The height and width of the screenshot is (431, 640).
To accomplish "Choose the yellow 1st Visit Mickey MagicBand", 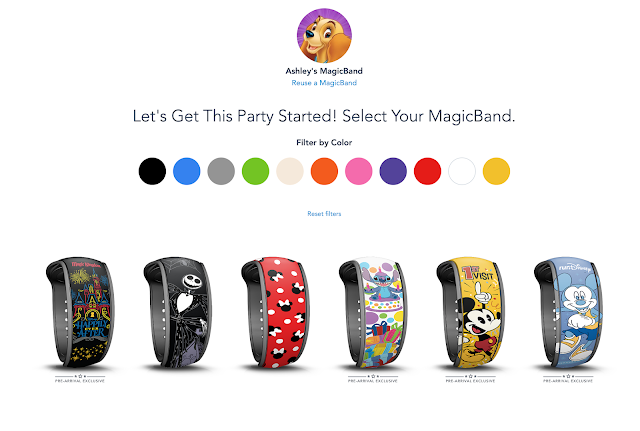I will point(470,312).
